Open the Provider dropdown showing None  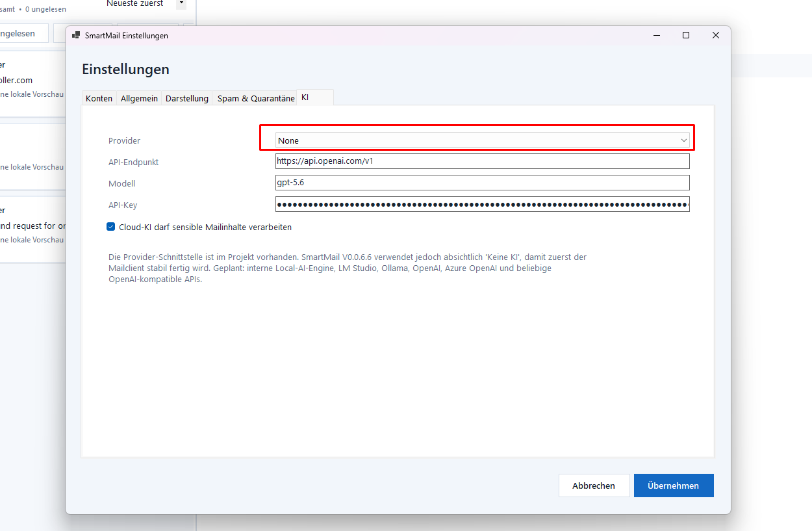[x=482, y=140]
